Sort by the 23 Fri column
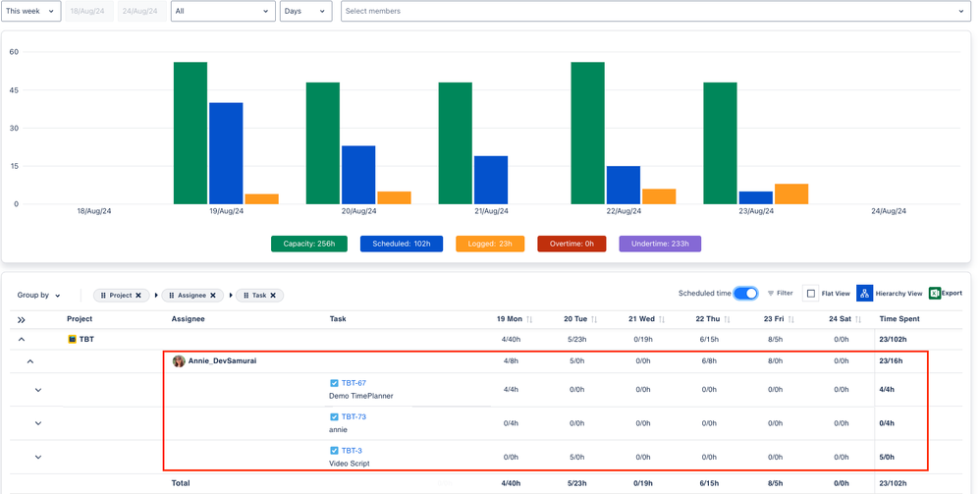 pos(790,320)
